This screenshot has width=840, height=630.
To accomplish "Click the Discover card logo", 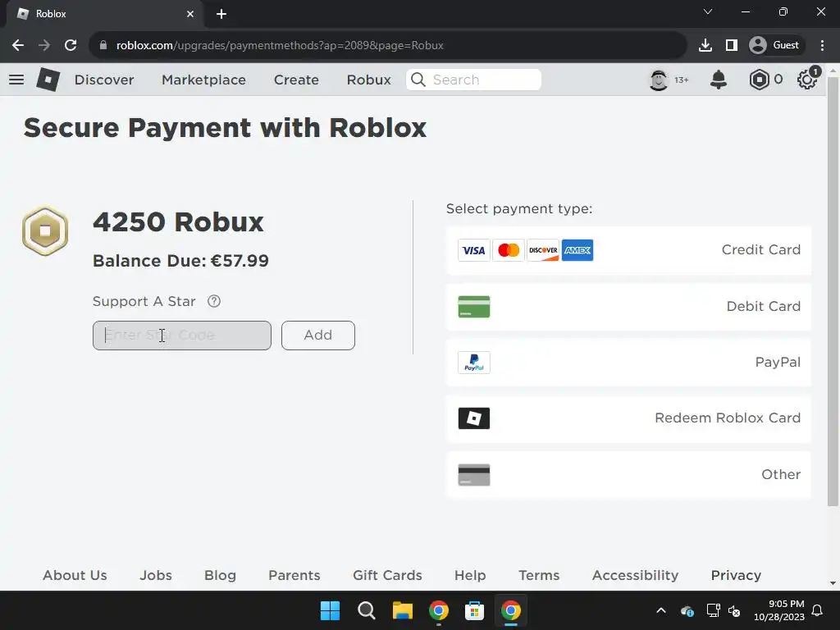I will click(543, 250).
